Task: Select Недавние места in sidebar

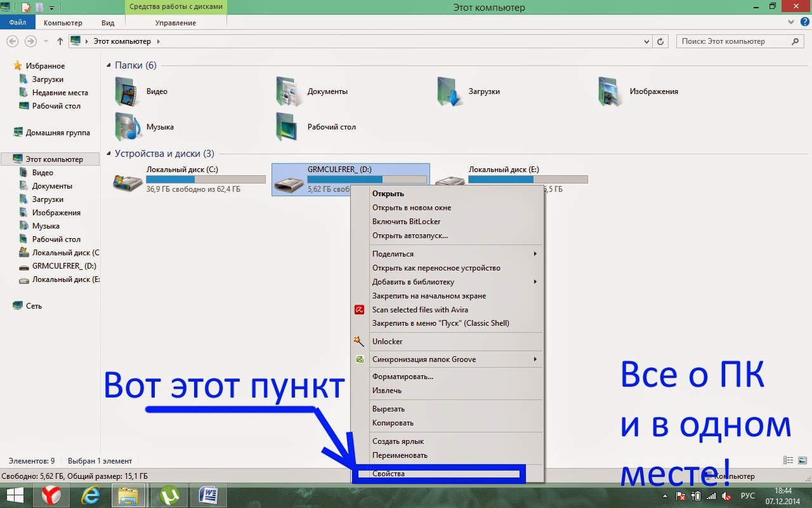Action: [x=60, y=93]
